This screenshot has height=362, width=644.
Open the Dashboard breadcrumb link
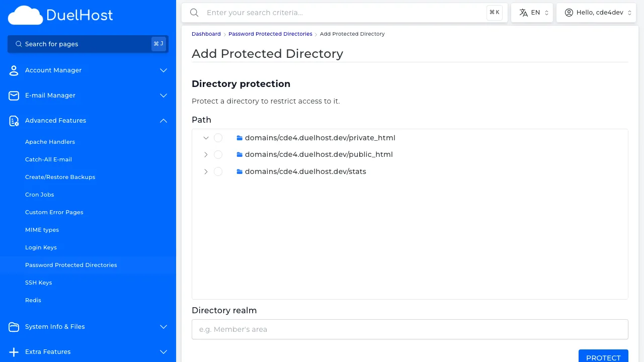206,34
